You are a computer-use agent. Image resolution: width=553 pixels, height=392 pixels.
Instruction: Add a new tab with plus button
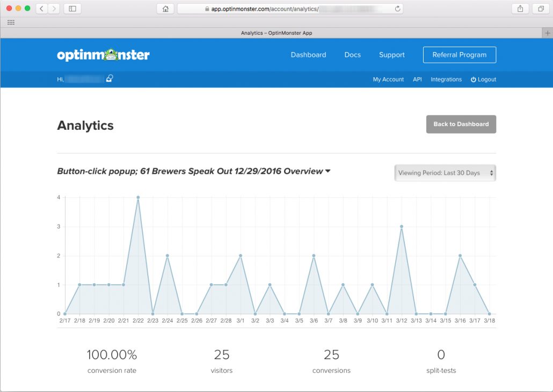point(547,33)
